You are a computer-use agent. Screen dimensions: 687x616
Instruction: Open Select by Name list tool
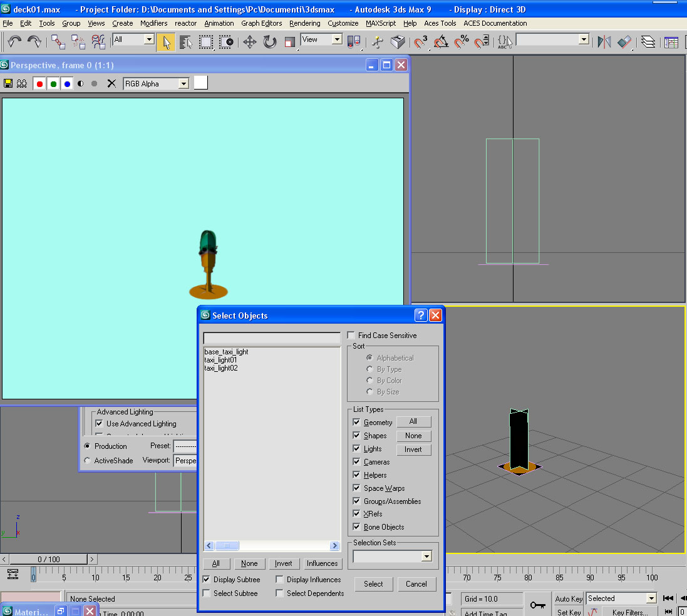pyautogui.click(x=186, y=42)
